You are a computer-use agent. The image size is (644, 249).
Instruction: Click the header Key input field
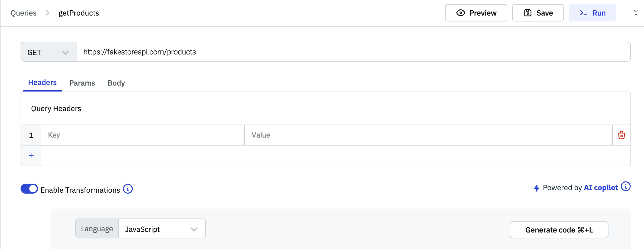pyautogui.click(x=142, y=135)
